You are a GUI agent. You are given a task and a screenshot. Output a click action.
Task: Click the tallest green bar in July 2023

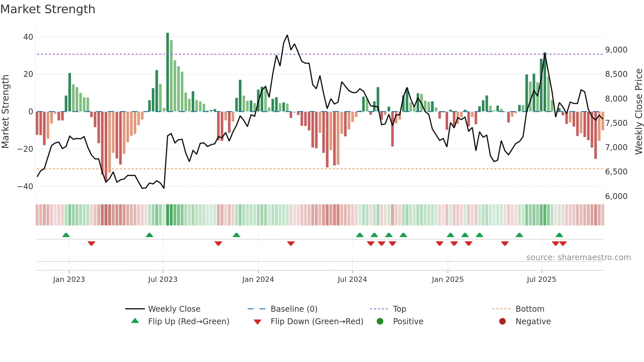168,72
